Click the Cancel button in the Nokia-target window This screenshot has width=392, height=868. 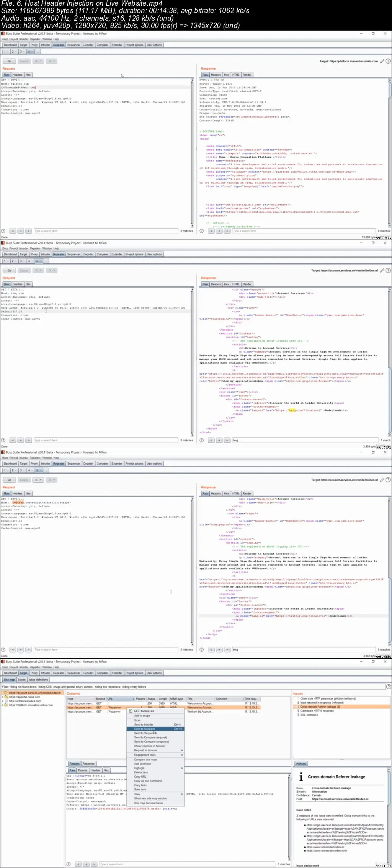click(x=24, y=61)
